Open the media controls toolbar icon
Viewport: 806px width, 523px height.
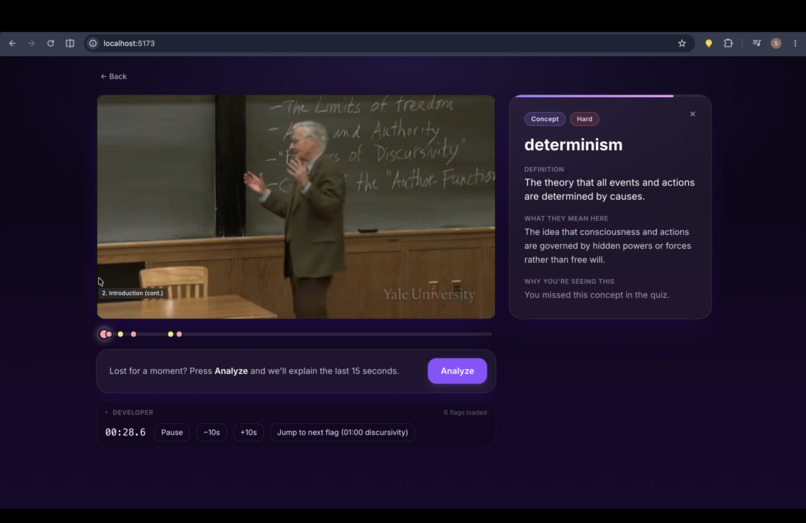pyautogui.click(x=757, y=43)
